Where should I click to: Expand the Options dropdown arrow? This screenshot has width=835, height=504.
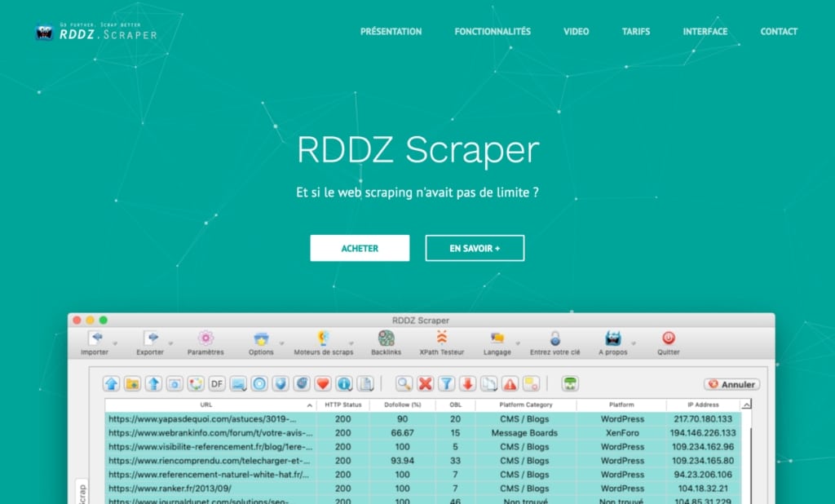tap(281, 343)
